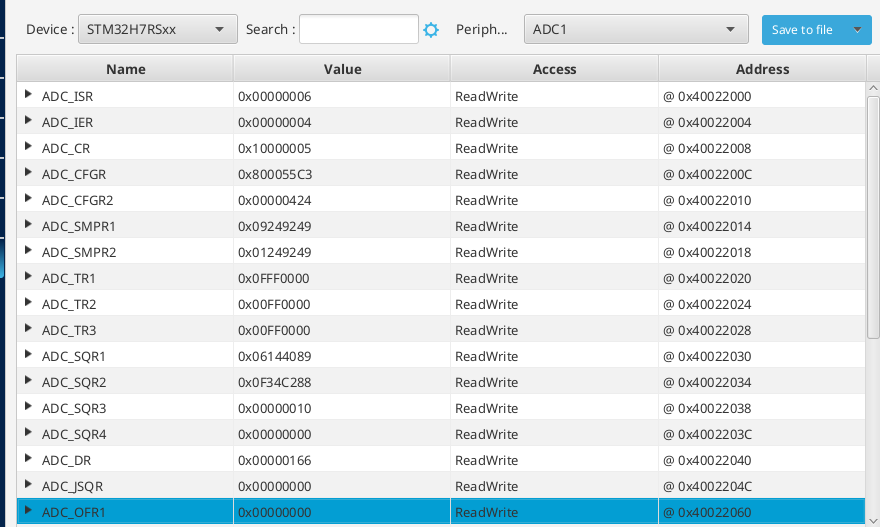Viewport: 880px width, 527px height.
Task: Expand the ADC_DR register row
Action: pyautogui.click(x=28, y=459)
